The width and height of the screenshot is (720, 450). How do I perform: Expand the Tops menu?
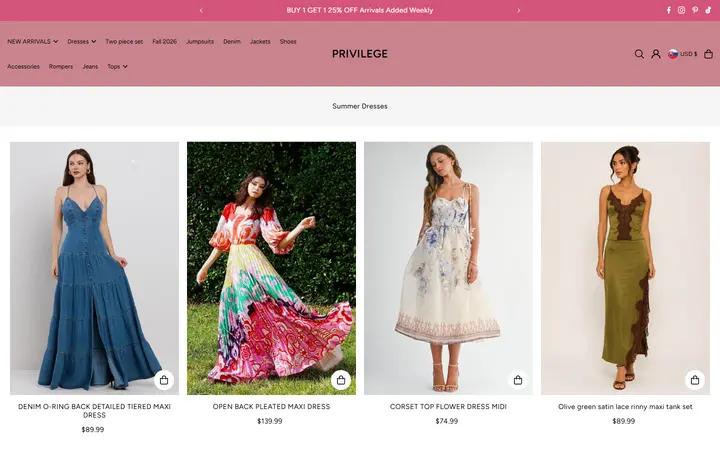pyautogui.click(x=118, y=67)
